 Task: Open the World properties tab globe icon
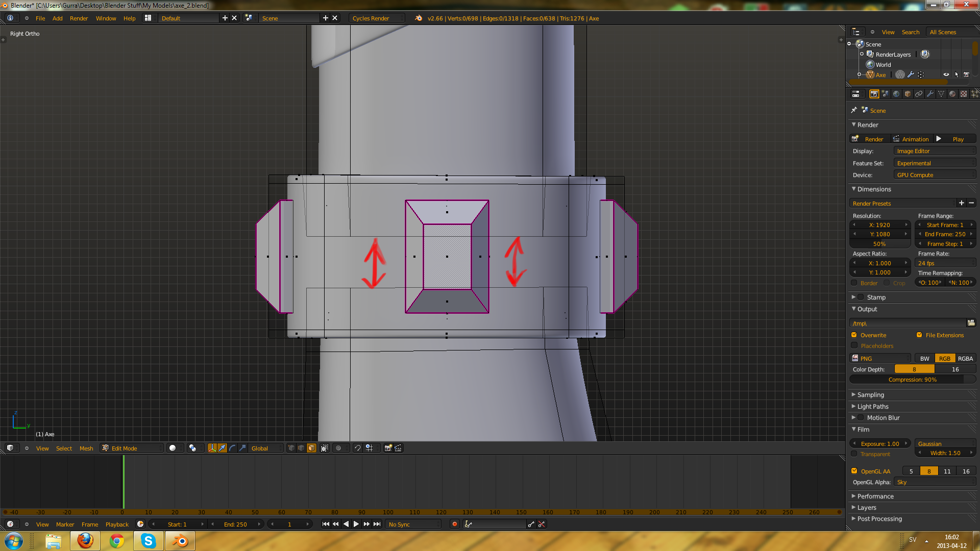click(896, 94)
